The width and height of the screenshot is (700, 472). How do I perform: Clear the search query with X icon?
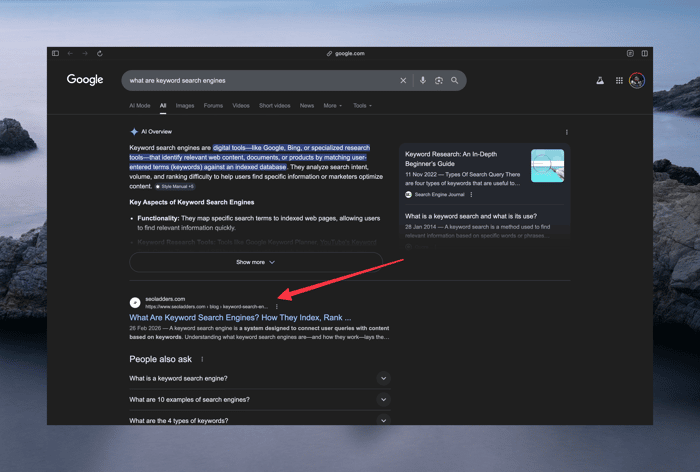pyautogui.click(x=403, y=80)
